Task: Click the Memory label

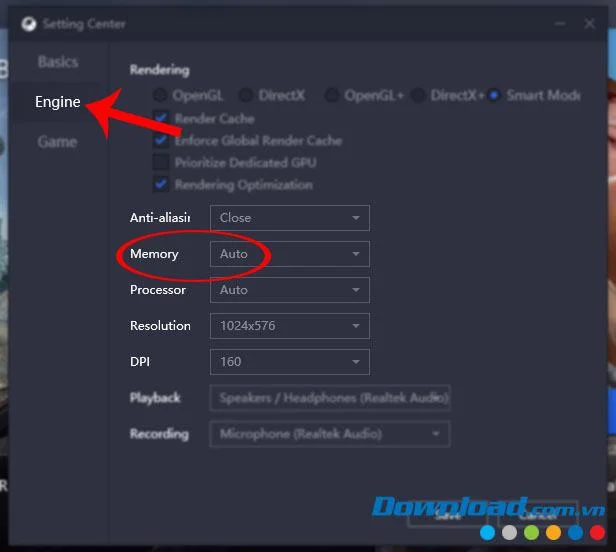Action: pos(154,254)
